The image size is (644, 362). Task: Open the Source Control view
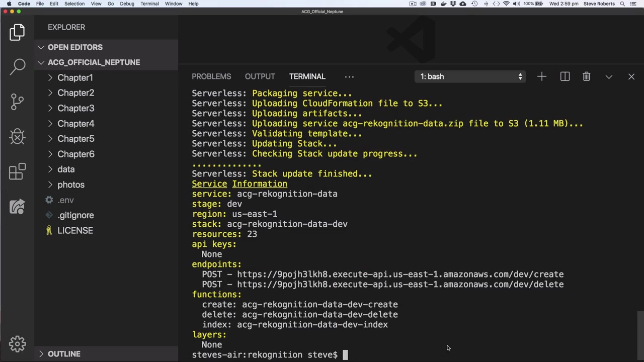point(17,101)
